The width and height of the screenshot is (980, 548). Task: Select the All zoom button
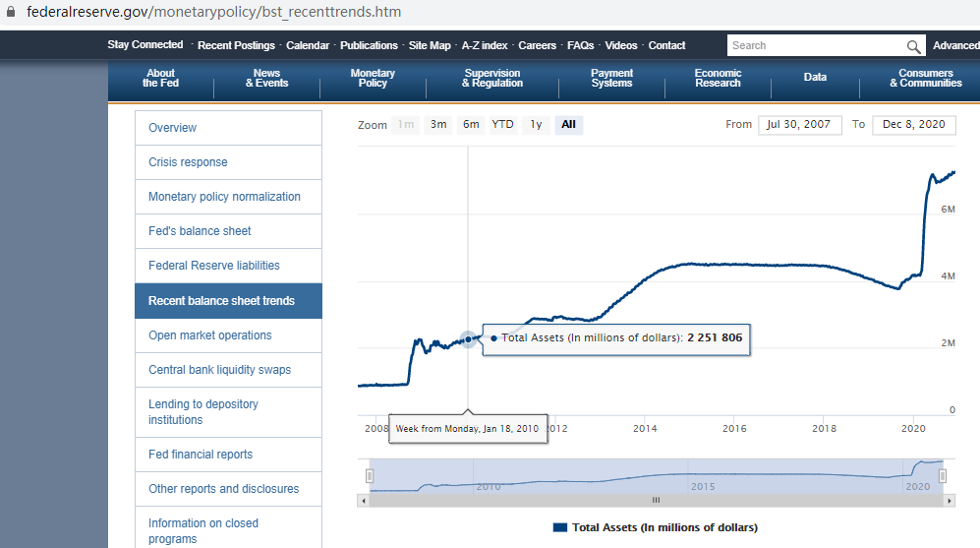coord(569,125)
